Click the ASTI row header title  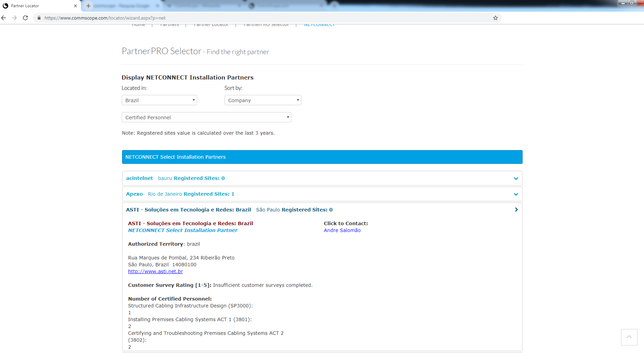[x=189, y=210]
